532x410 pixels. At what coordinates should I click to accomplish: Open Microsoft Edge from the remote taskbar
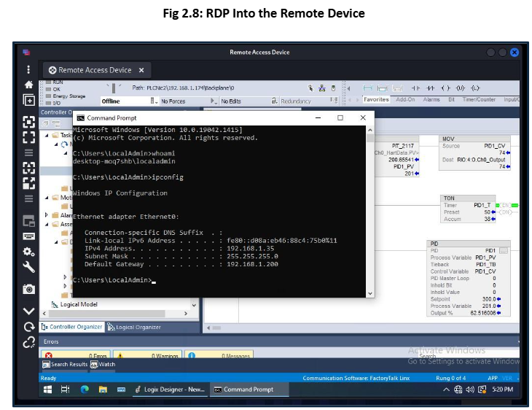84,390
